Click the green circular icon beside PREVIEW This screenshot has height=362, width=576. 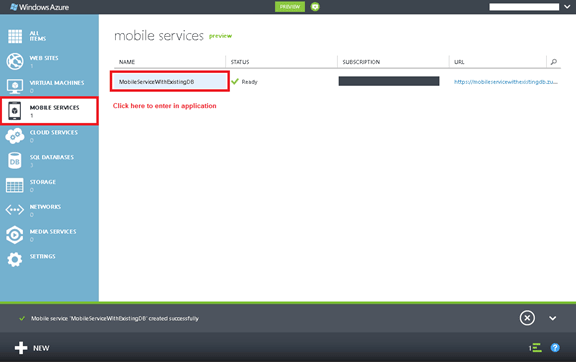315,7
